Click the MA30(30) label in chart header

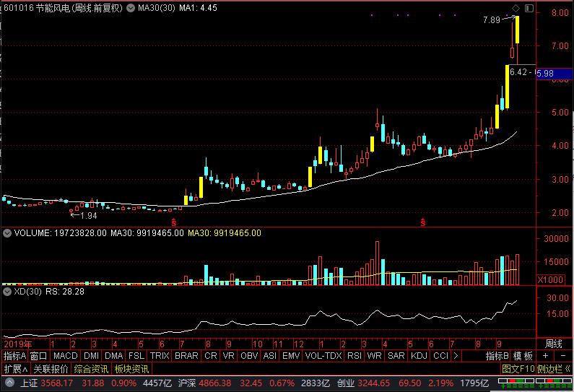tap(156, 8)
